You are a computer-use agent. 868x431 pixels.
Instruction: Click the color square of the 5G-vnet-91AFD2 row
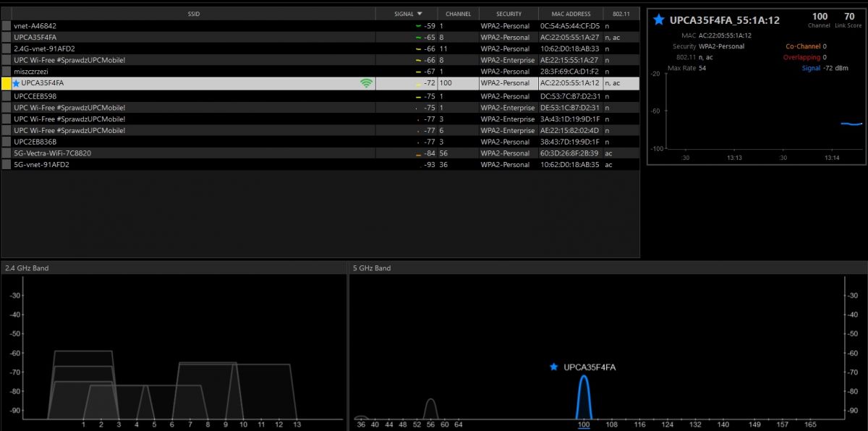[7, 165]
